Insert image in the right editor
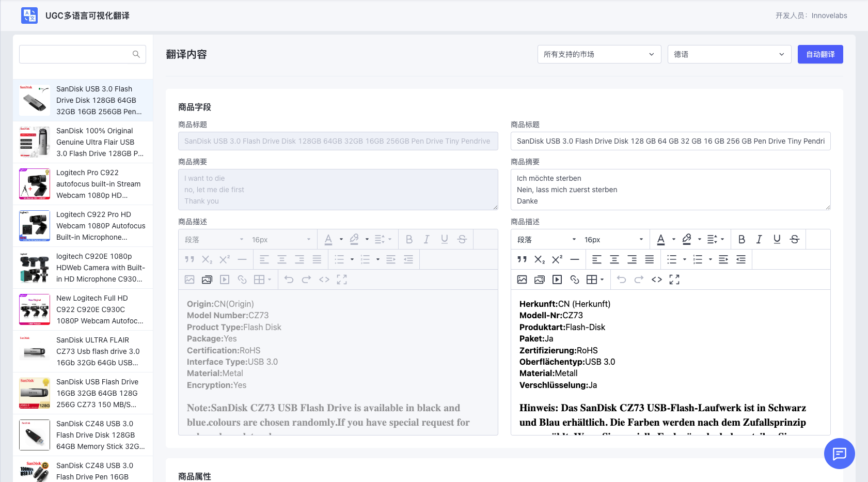Screen dimensions: 868x482 tap(522, 279)
